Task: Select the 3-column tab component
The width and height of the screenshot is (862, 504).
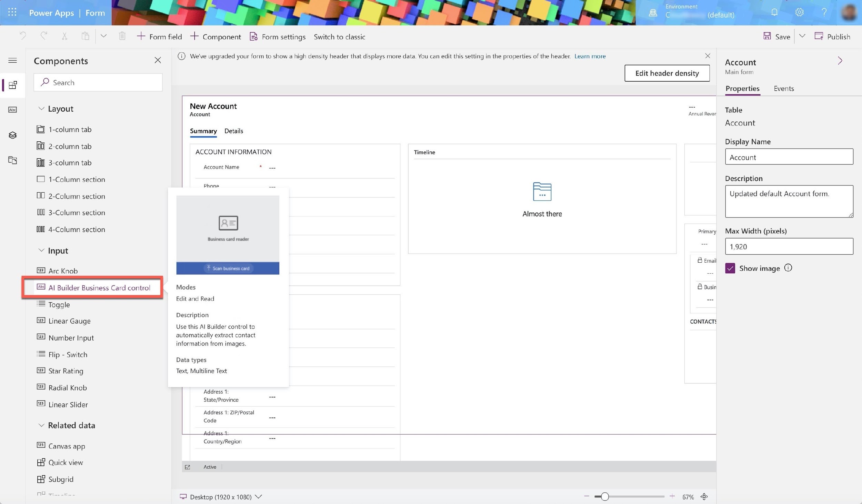Action: [64, 163]
